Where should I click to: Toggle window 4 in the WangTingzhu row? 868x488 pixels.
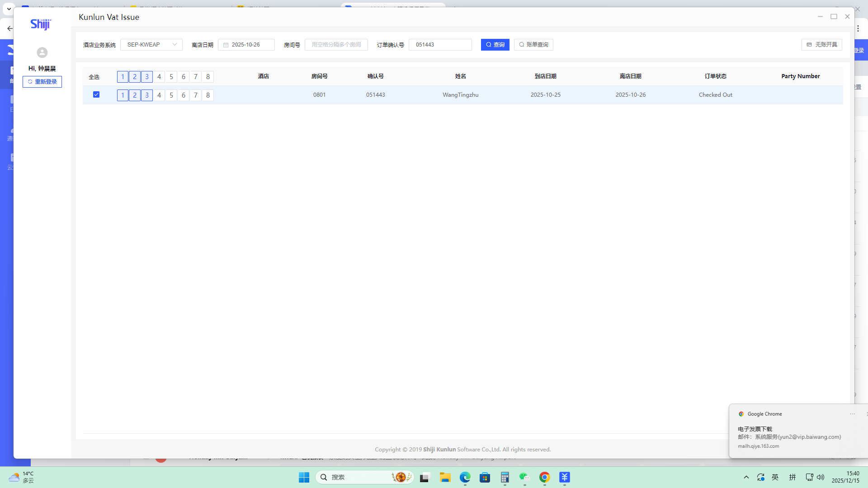click(159, 95)
